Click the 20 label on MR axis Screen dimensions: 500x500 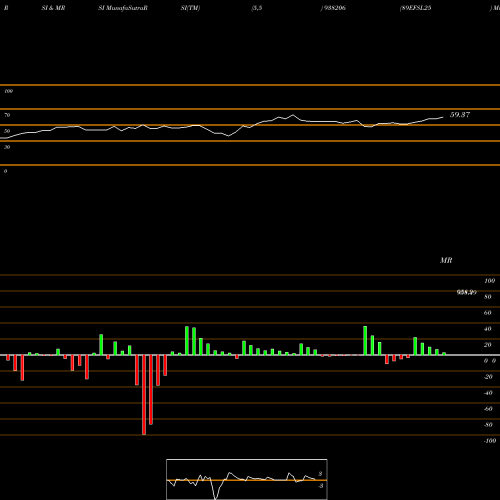[x=488, y=345]
